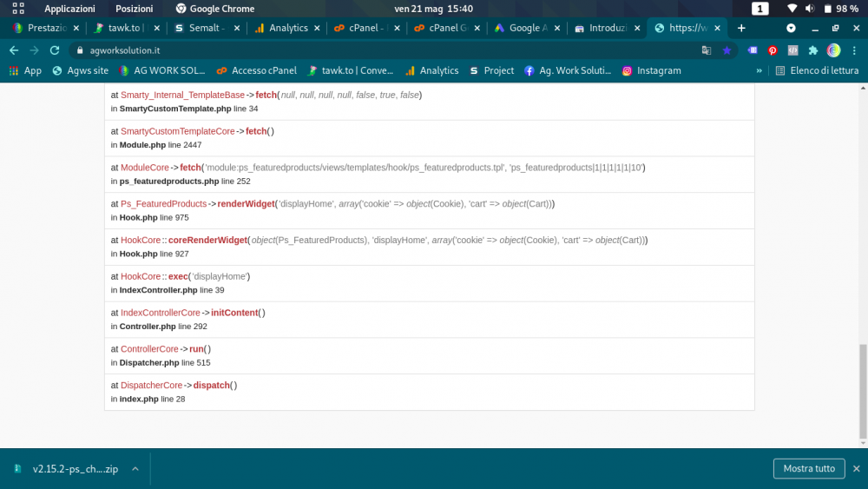The width and height of the screenshot is (868, 489).
Task: Open Elenco di lettura reading list
Action: coord(817,71)
